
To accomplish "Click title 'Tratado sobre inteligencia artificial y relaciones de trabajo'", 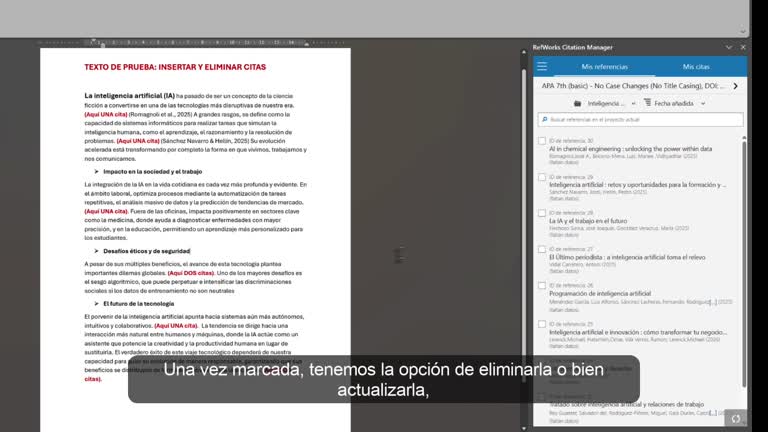I will pos(626,405).
